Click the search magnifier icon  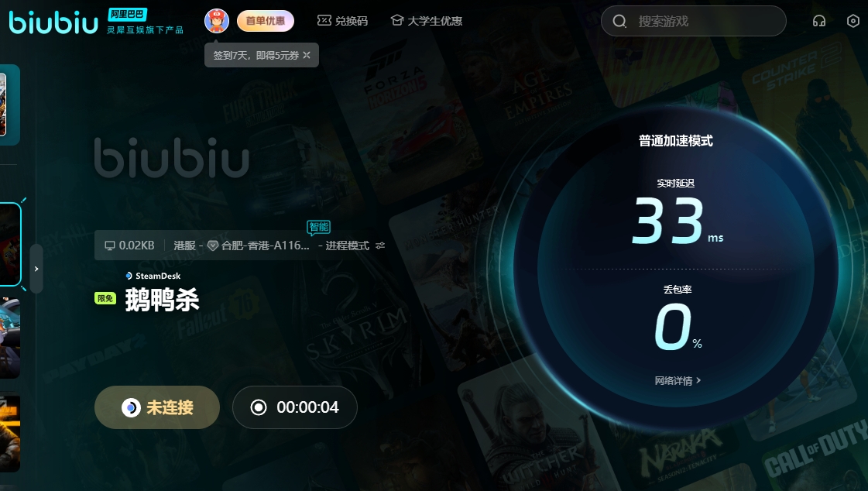[619, 21]
